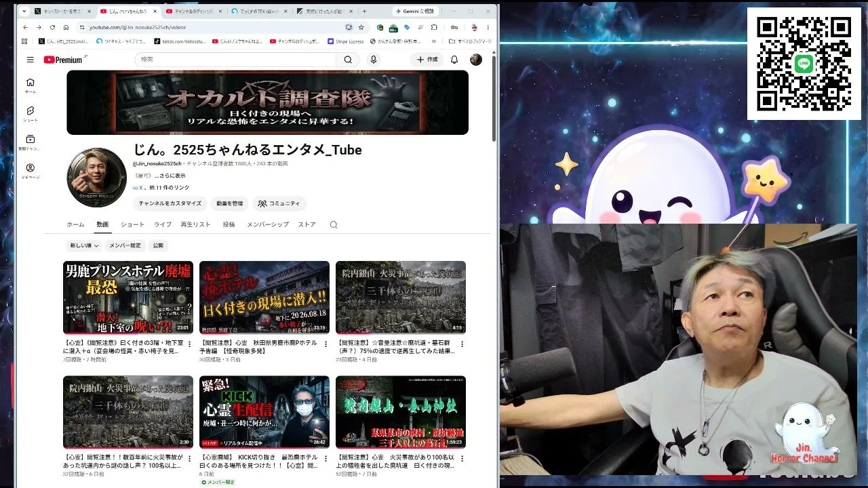The image size is (868, 488).
Task: Click the LINE QR code in stream overlay
Action: [x=804, y=64]
